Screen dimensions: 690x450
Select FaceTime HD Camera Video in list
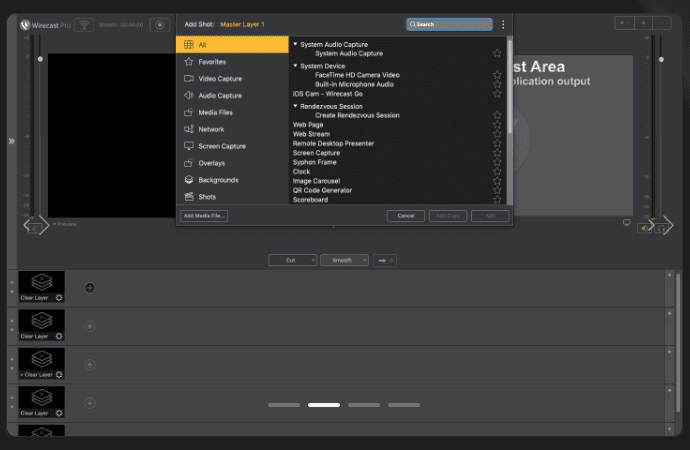(x=357, y=75)
